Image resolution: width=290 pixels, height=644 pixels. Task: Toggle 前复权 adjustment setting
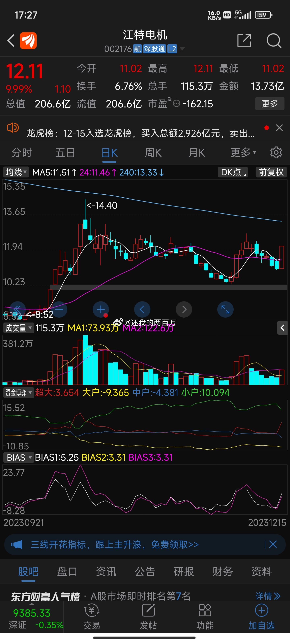pyautogui.click(x=271, y=172)
